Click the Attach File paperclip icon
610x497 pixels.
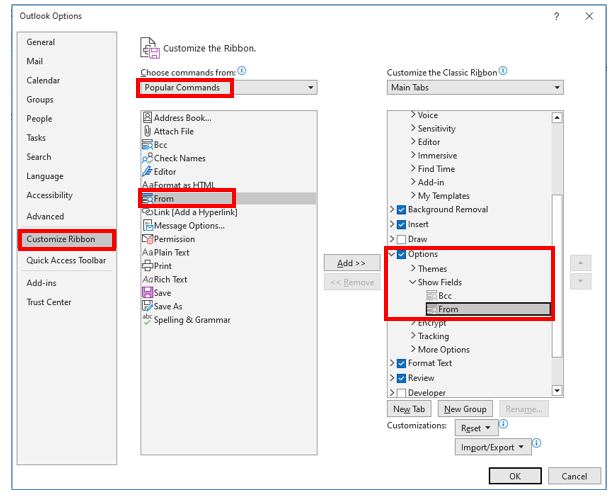tap(147, 131)
